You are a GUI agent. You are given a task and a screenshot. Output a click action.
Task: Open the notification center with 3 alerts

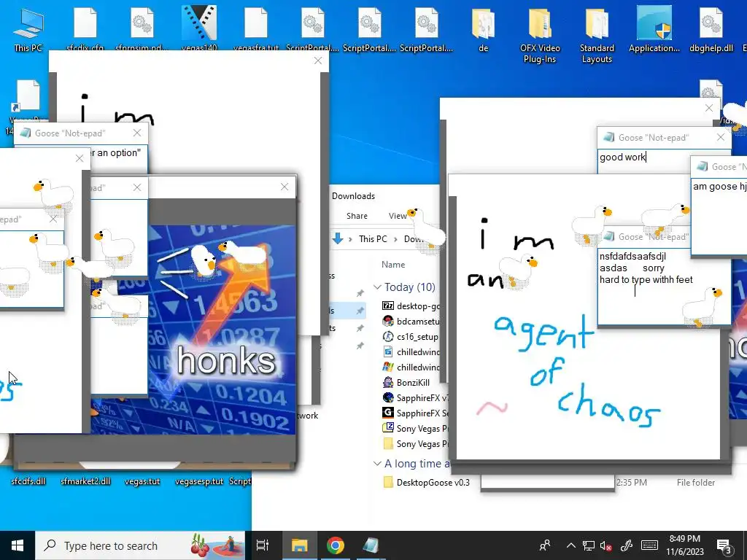724,546
